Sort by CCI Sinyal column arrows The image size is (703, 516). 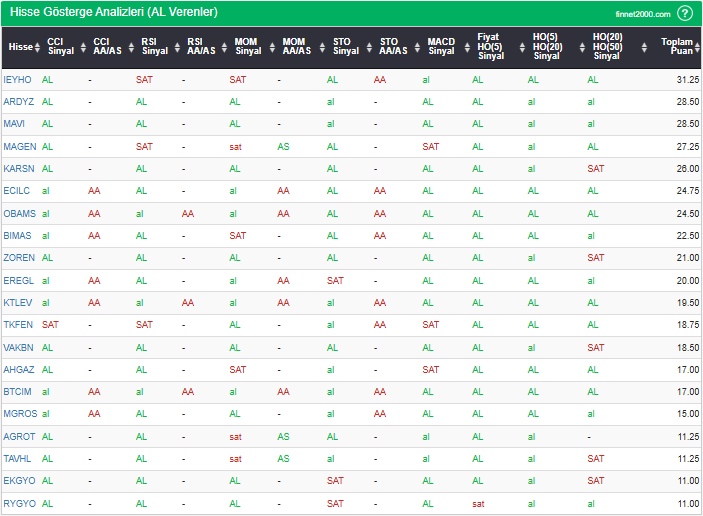pos(83,47)
